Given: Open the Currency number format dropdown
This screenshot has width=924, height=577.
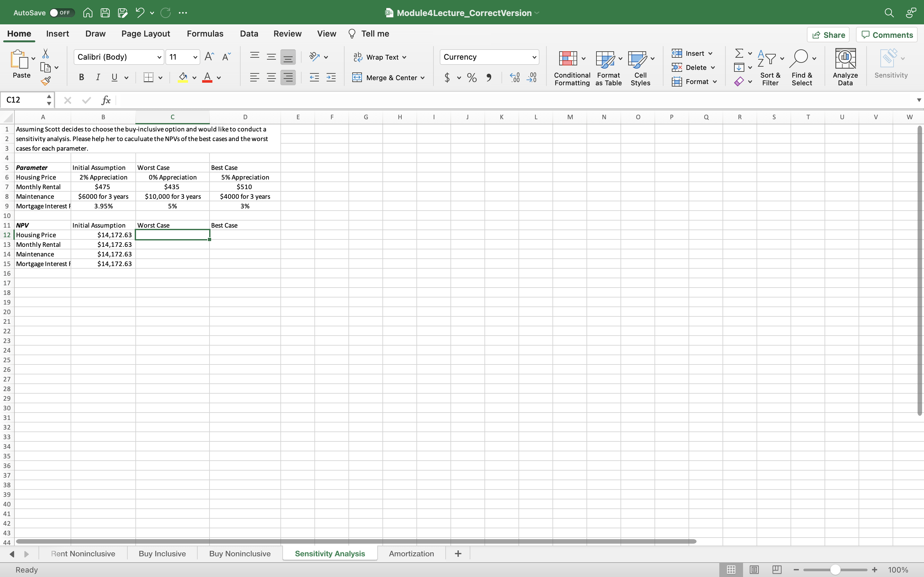Looking at the screenshot, I should tap(534, 57).
